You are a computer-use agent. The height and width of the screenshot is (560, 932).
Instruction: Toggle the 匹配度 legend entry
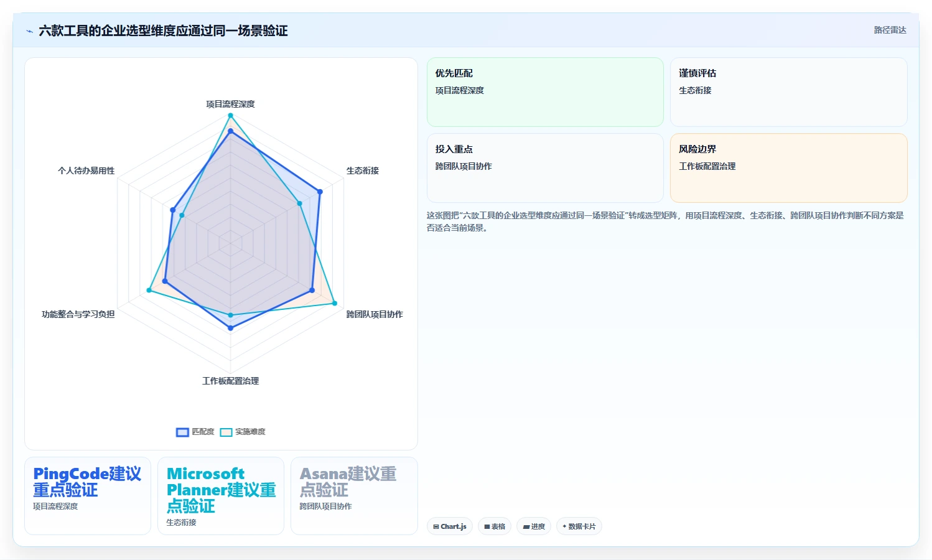tap(195, 432)
